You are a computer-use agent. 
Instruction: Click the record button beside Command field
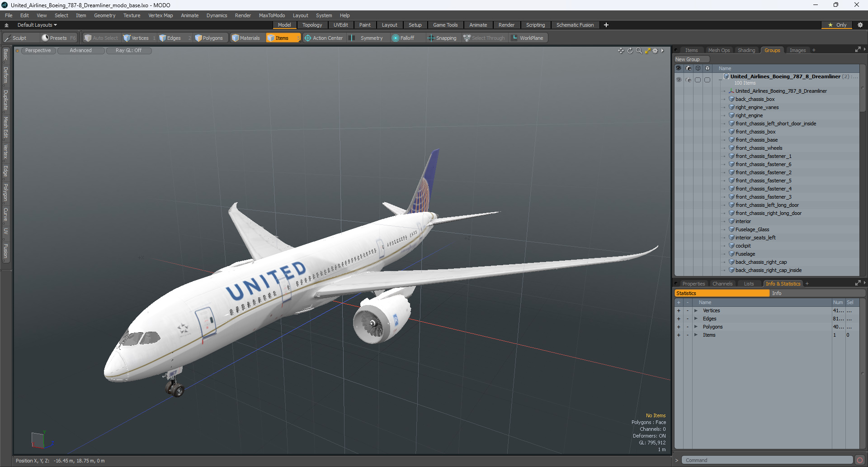coord(860,460)
